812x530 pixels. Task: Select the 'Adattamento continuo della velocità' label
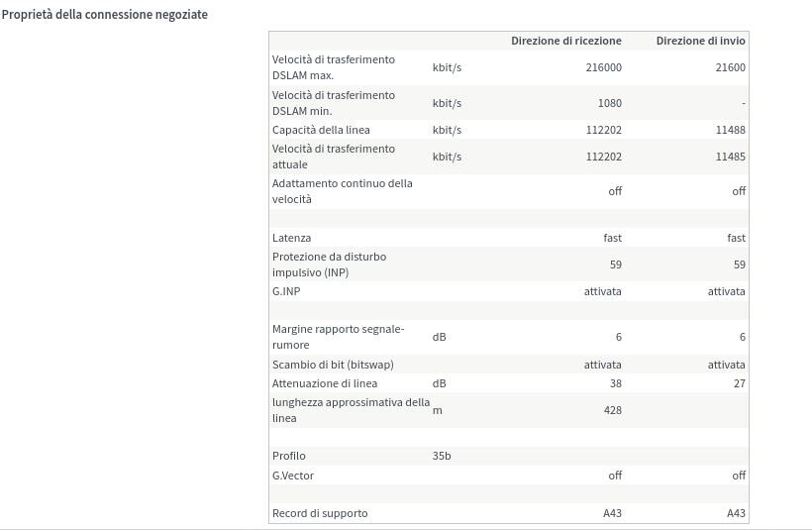pos(343,191)
